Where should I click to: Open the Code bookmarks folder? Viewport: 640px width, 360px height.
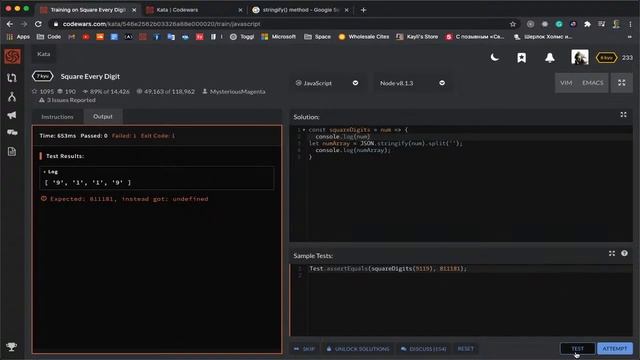pos(49,37)
